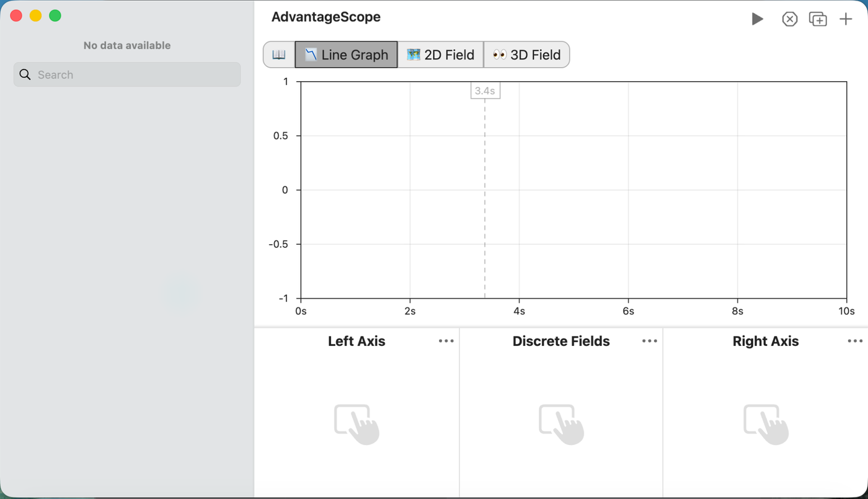Open the Right Axis options menu
Viewport: 868px width, 499px height.
point(855,341)
